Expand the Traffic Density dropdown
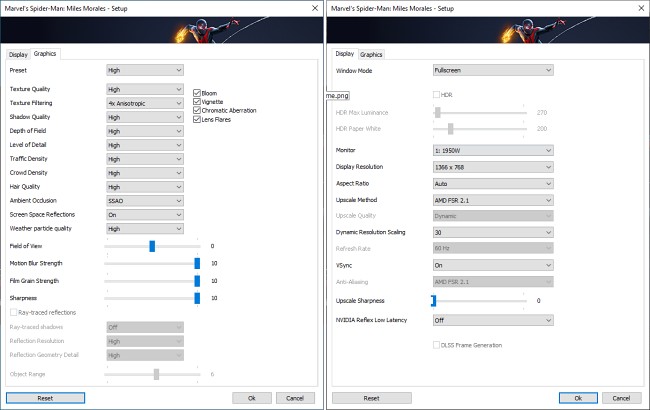The width and height of the screenshot is (650, 410). point(145,159)
